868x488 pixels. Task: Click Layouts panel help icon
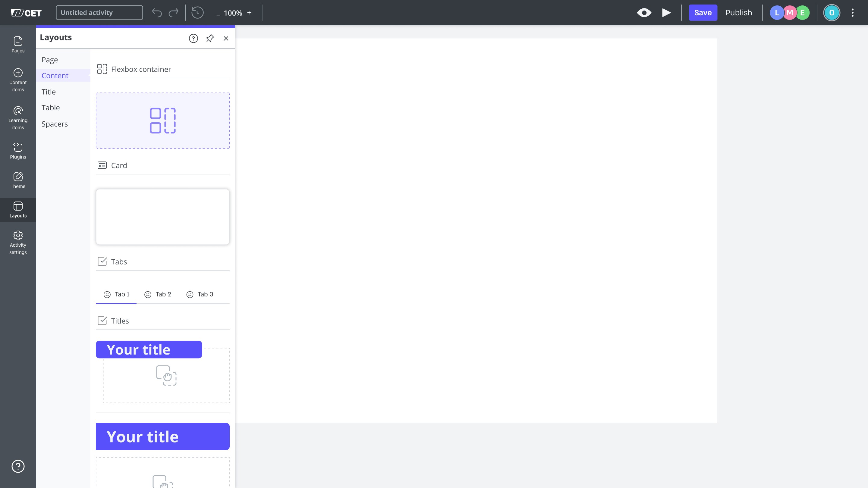coord(193,38)
